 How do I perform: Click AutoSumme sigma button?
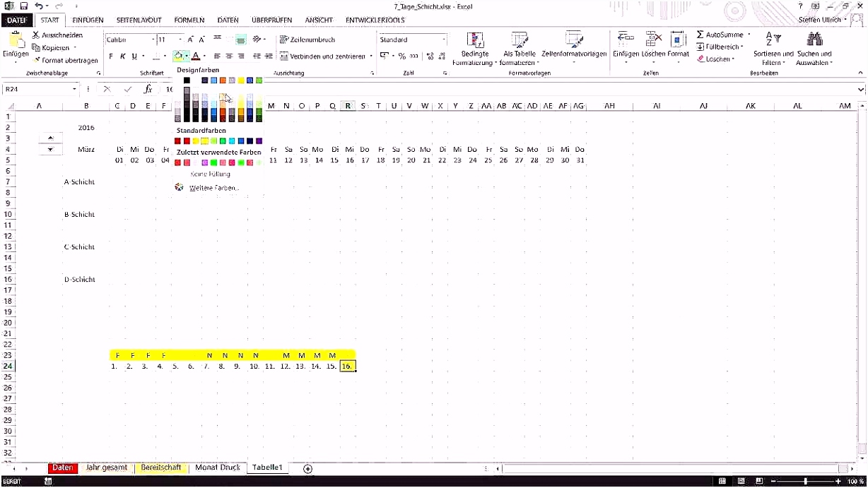coord(720,35)
